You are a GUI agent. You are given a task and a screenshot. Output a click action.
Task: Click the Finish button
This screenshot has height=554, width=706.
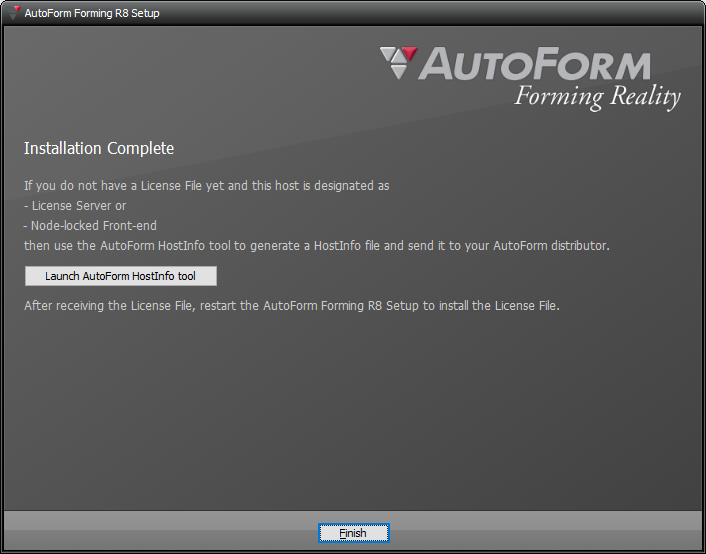click(353, 533)
